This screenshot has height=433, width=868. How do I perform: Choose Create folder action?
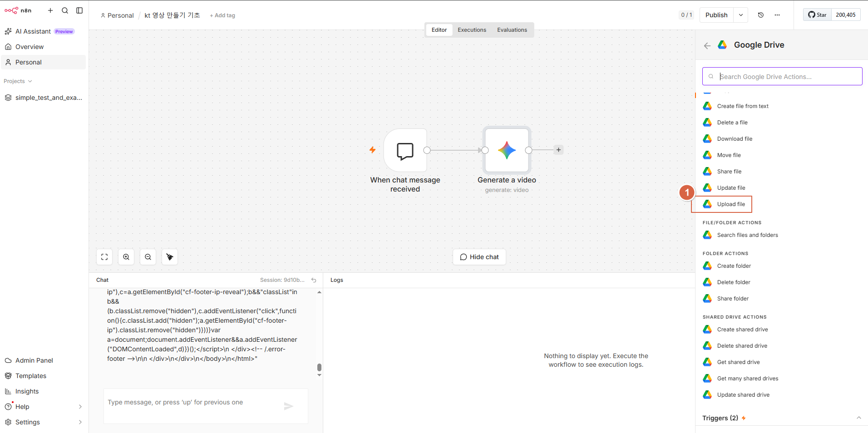734,266
